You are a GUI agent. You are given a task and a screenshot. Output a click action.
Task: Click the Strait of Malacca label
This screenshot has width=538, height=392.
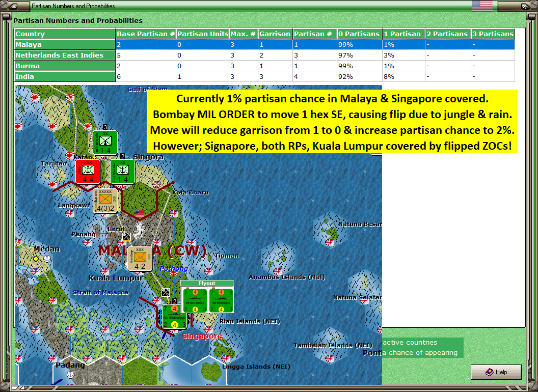coord(100,293)
